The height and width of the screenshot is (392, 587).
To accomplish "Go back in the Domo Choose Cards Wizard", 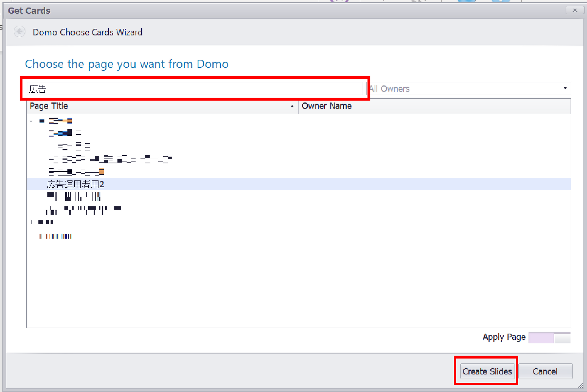I will 20,32.
